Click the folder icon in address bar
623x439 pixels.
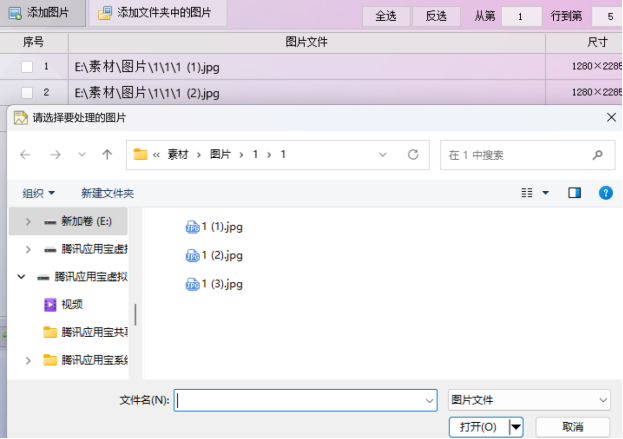pos(140,154)
